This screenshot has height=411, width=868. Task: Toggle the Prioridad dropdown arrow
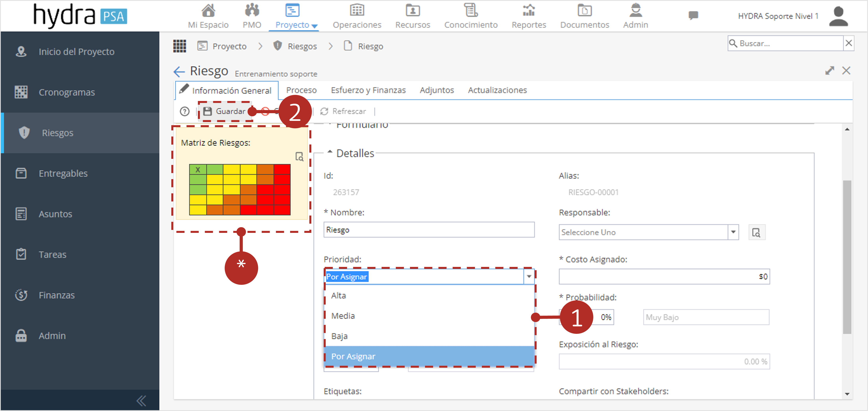tap(529, 276)
